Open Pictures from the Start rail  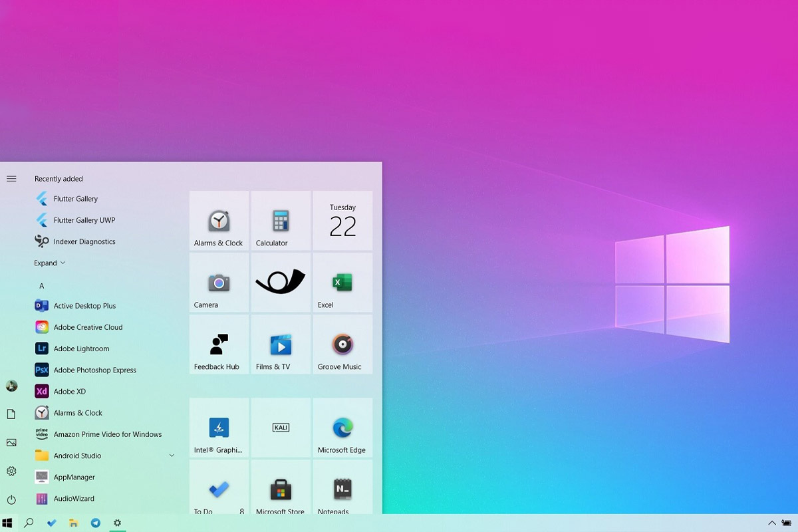click(x=11, y=443)
